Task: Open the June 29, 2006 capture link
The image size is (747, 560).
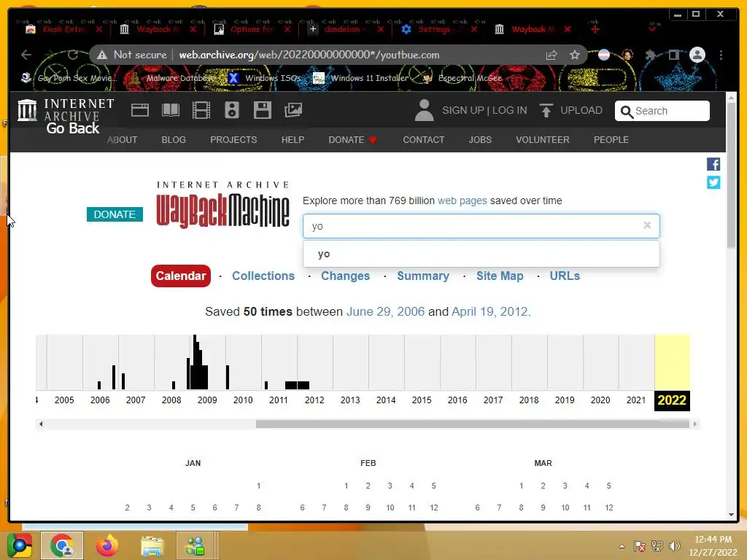Action: point(385,312)
